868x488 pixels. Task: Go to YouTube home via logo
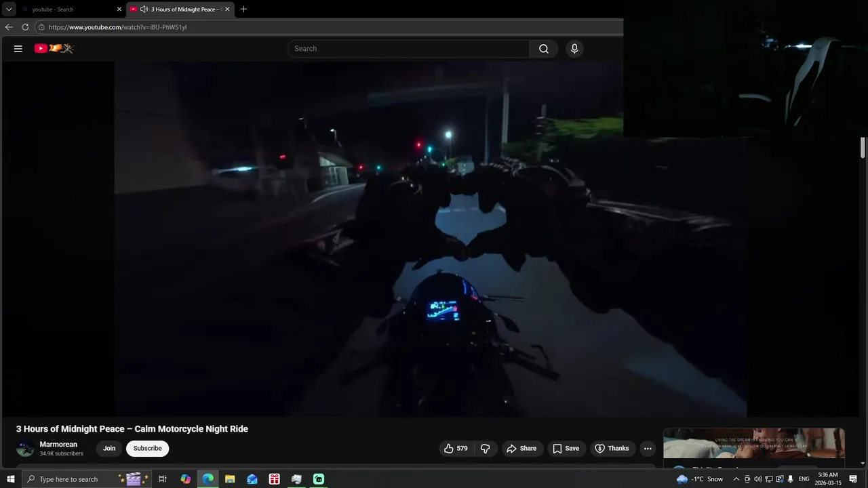[54, 49]
